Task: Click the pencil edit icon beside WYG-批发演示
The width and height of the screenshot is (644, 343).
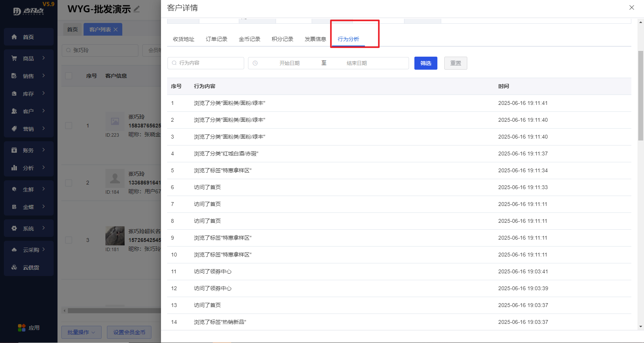Action: tap(136, 9)
